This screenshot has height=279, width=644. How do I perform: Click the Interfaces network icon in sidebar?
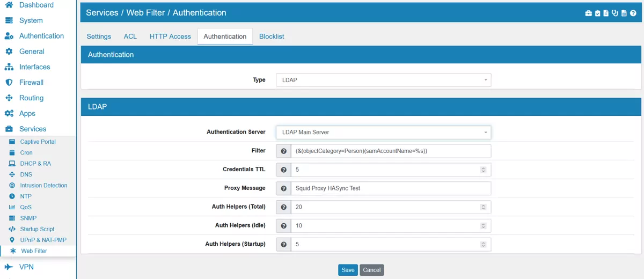coord(9,67)
